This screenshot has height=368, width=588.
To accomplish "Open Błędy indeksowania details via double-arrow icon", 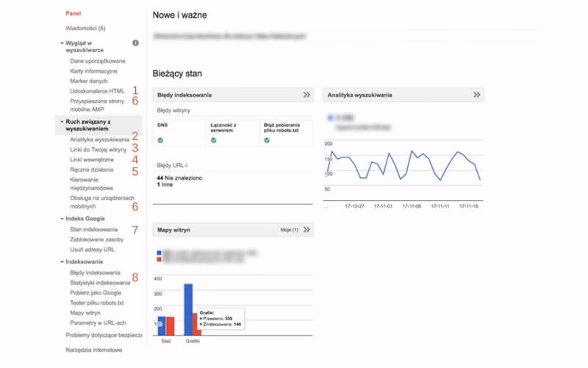I will [306, 95].
